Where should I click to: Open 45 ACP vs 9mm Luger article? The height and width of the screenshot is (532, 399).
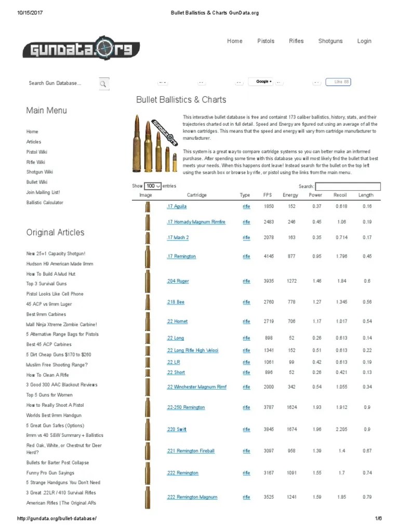[49, 304]
